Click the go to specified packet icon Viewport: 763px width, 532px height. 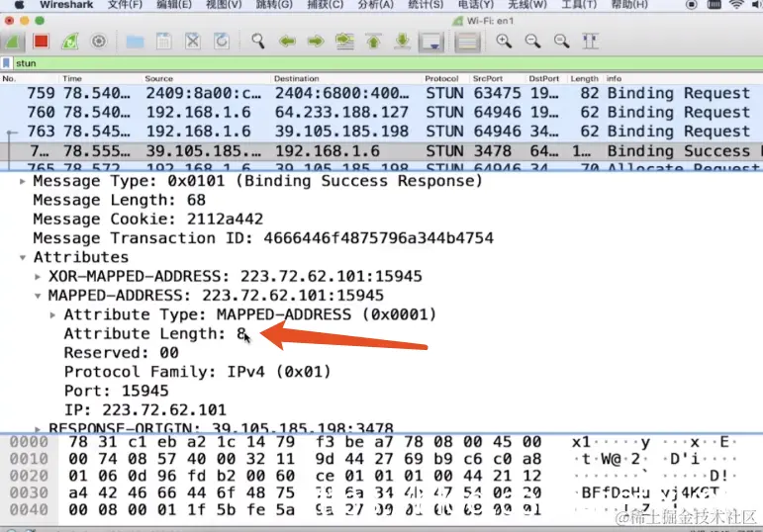tap(344, 42)
